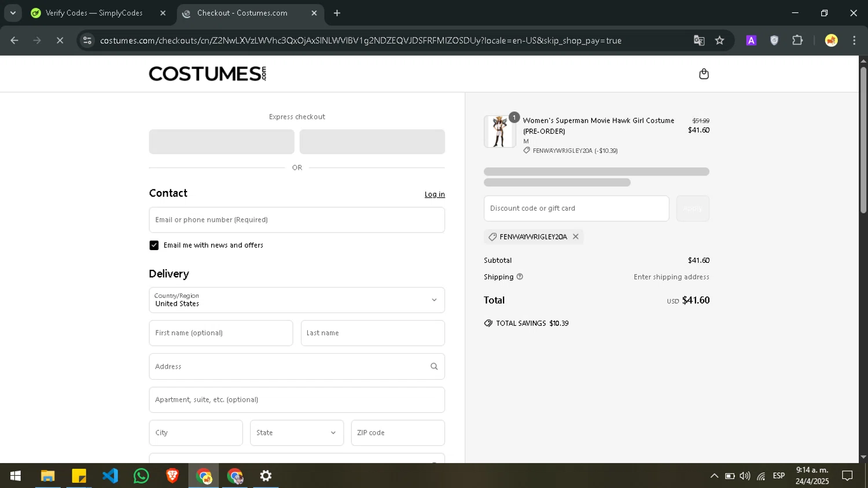Show hidden system tray icons
The width and height of the screenshot is (868, 488).
pyautogui.click(x=714, y=476)
